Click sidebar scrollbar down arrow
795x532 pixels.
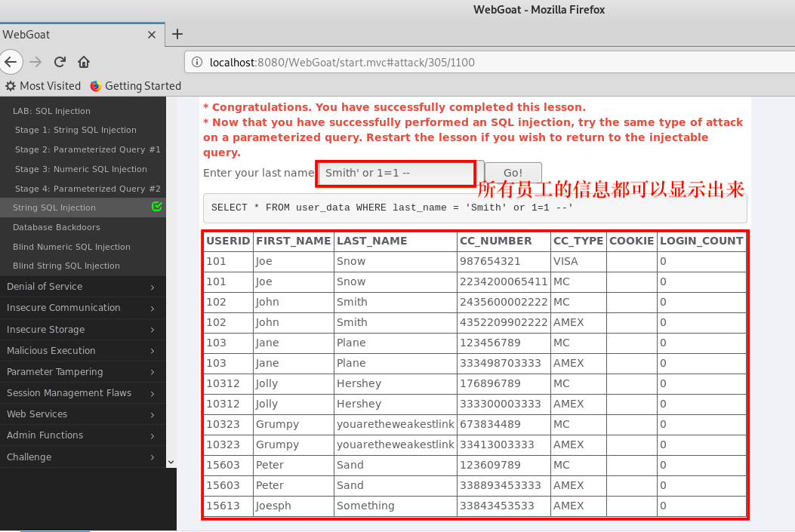click(171, 462)
